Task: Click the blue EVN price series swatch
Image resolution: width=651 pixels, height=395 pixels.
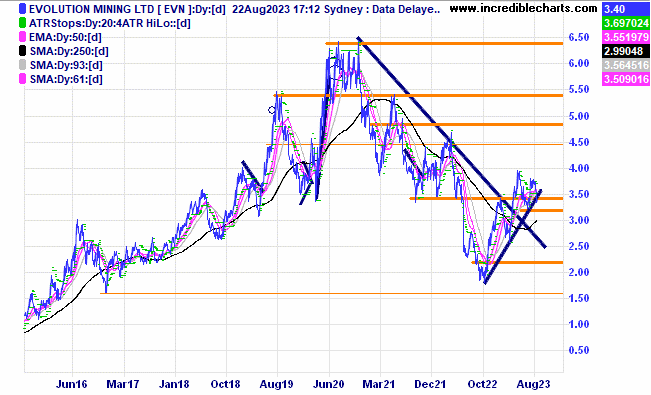Action: point(22,9)
